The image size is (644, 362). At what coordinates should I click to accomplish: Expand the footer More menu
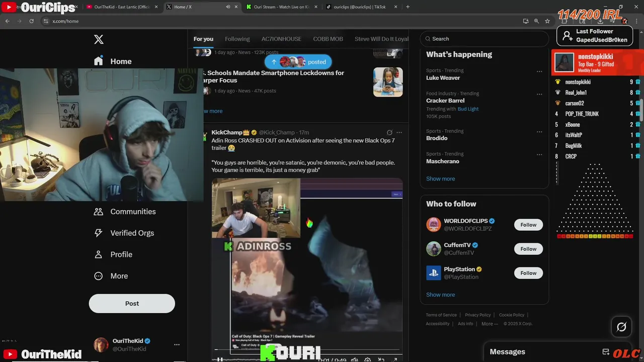click(490, 324)
